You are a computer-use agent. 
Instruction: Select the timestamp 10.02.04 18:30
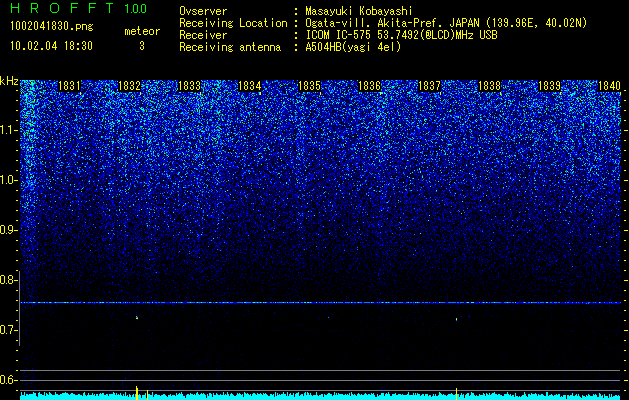(51, 46)
